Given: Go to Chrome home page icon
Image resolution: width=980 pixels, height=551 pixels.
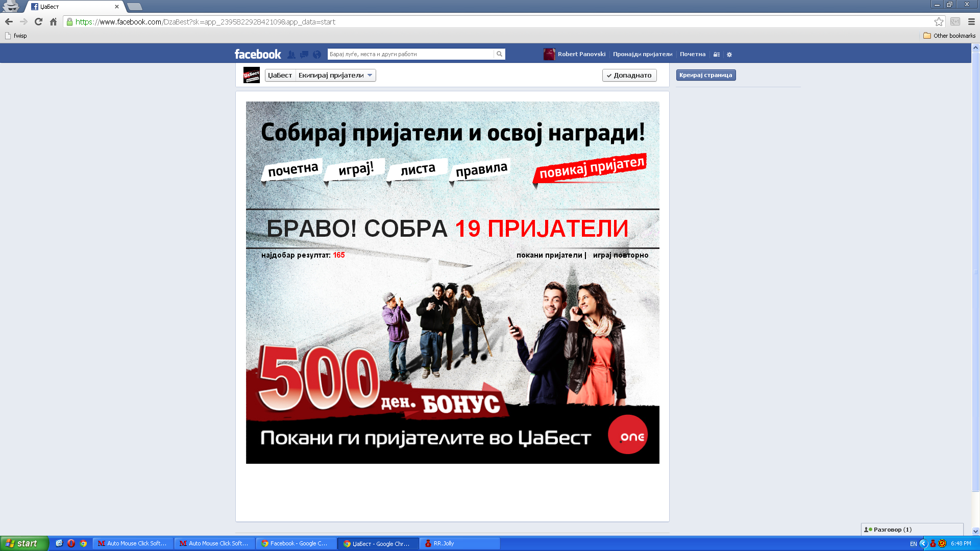Looking at the screenshot, I should (53, 22).
